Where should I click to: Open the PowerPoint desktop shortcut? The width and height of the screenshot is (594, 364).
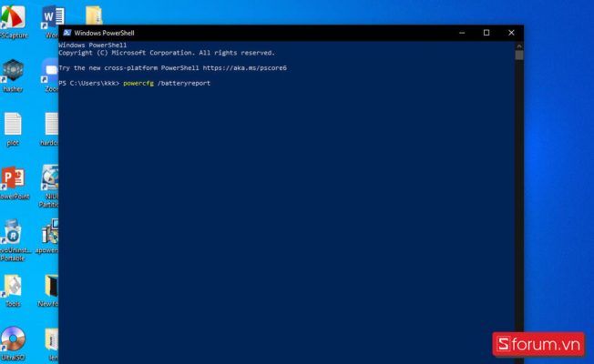(13, 178)
